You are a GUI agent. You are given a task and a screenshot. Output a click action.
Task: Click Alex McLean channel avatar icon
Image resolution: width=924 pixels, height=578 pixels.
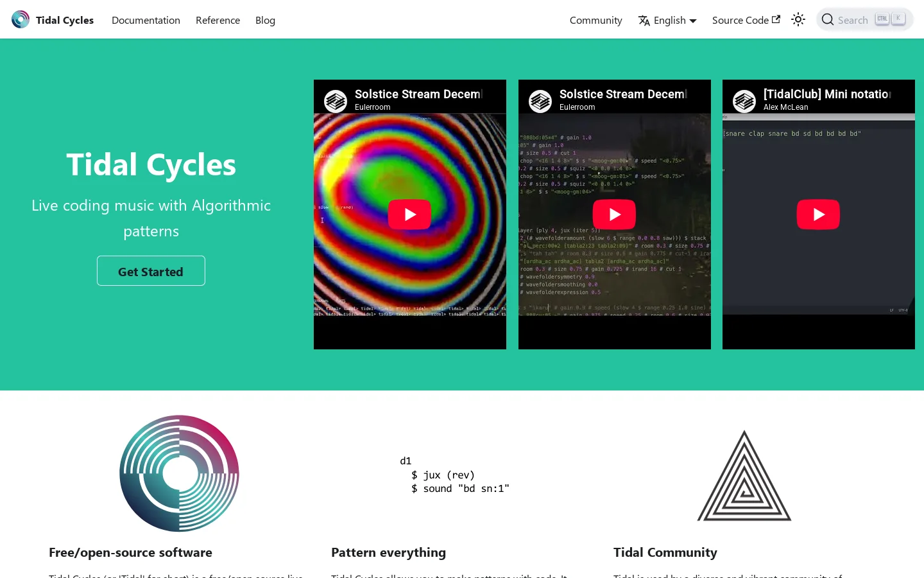[744, 101]
